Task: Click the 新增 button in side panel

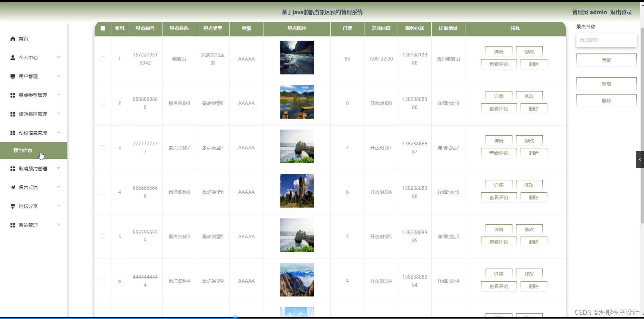Action: point(606,84)
